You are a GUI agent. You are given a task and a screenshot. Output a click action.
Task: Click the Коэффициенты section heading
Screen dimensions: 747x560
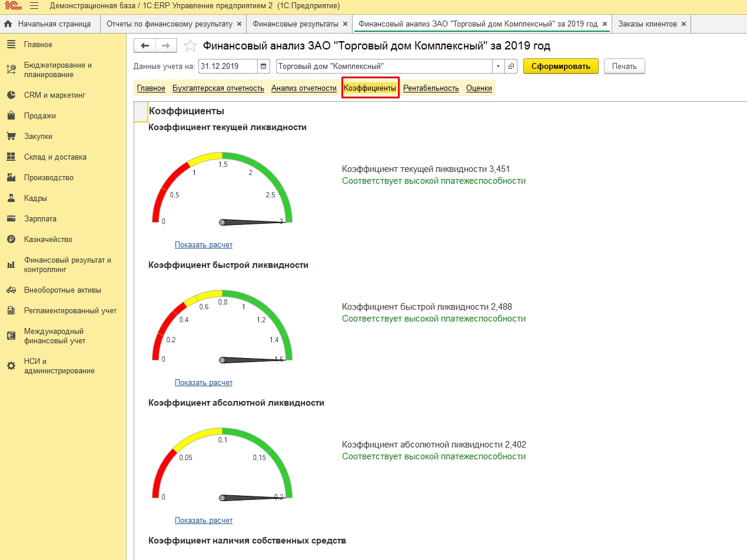coord(187,111)
